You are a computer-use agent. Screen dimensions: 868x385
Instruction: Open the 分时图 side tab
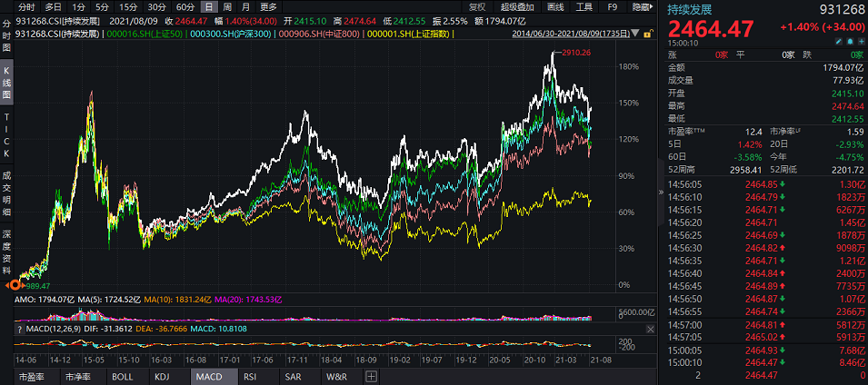point(6,36)
